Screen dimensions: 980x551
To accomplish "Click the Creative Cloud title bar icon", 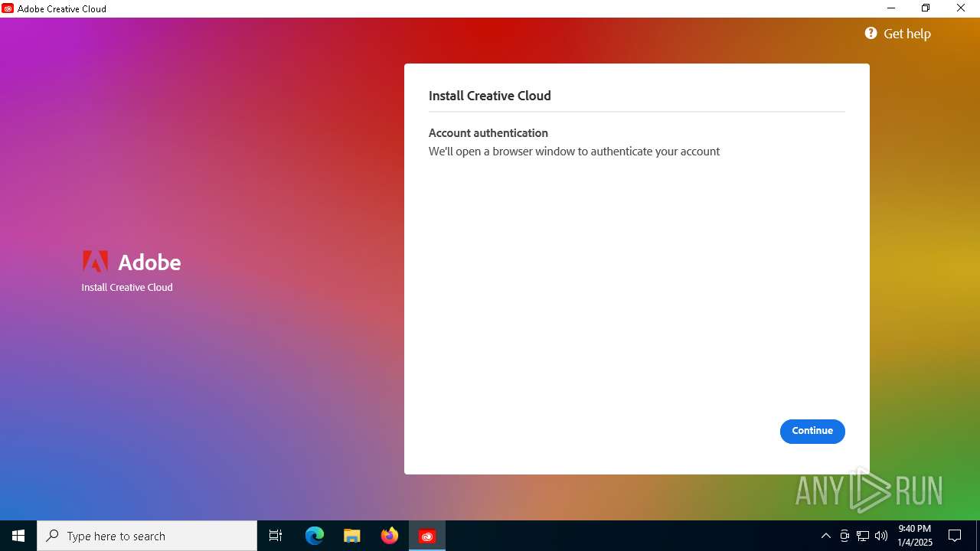I will pyautogui.click(x=8, y=8).
